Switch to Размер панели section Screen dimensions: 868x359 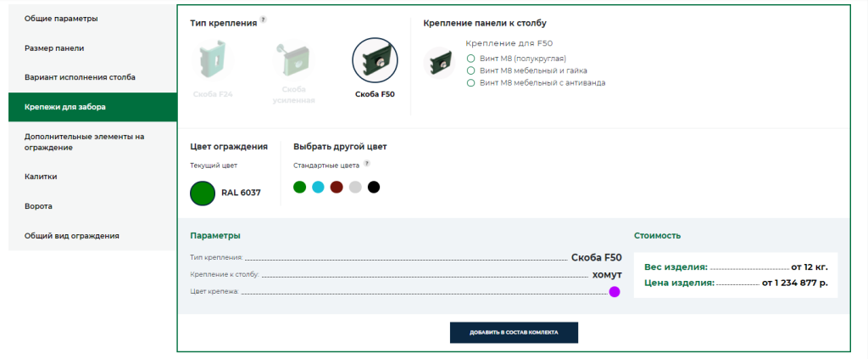click(54, 48)
